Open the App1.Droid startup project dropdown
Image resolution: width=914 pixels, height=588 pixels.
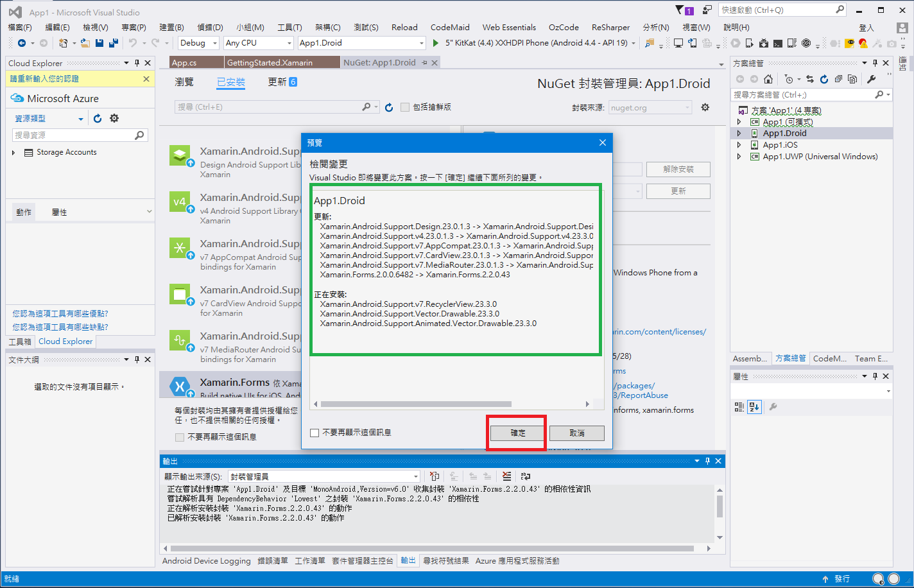pos(362,43)
